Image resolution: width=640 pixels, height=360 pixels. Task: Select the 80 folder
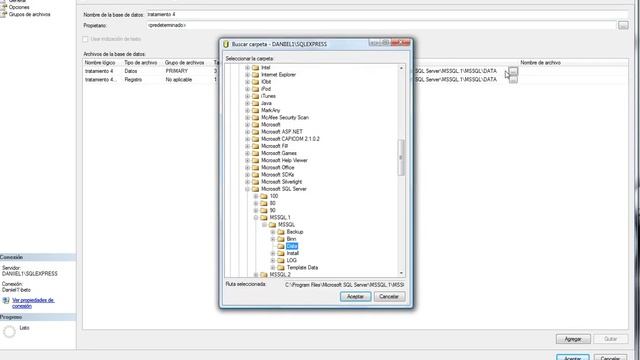[272, 203]
